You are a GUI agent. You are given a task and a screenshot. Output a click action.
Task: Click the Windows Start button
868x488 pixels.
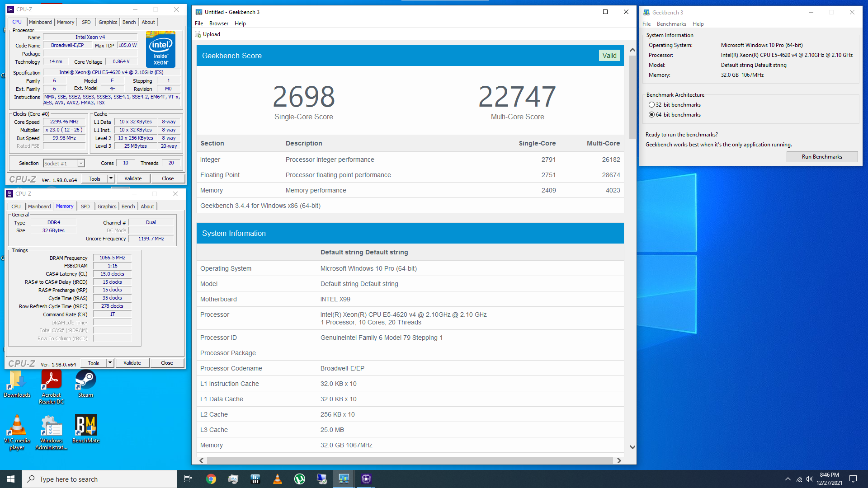[11, 479]
